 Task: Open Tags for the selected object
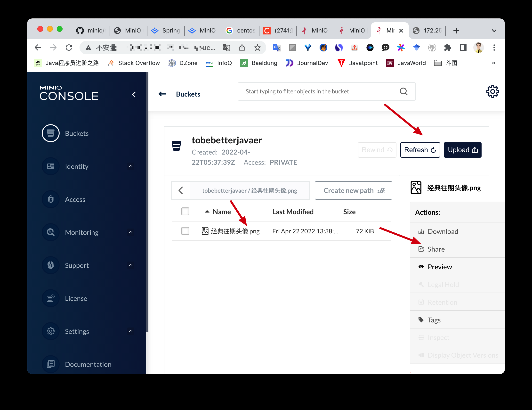(x=434, y=320)
